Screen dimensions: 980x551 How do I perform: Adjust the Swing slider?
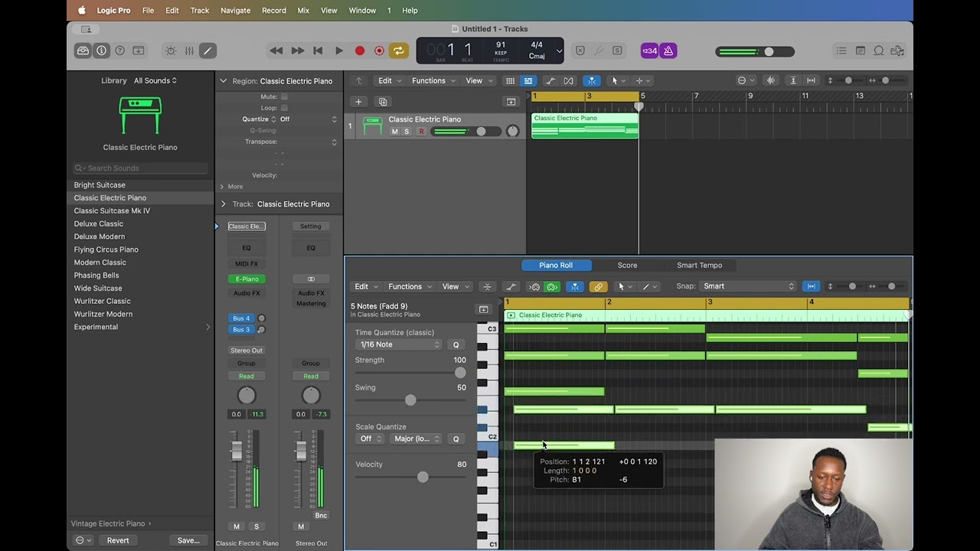[410, 400]
